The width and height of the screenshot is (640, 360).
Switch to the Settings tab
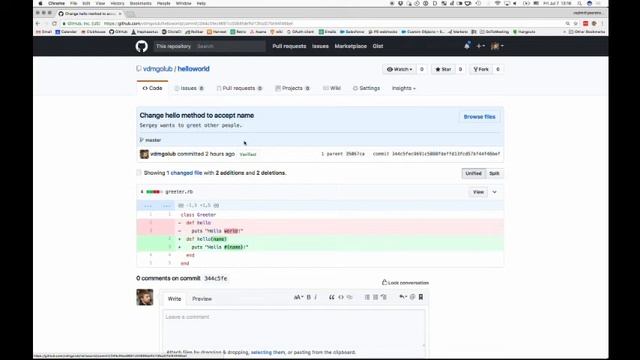[366, 88]
